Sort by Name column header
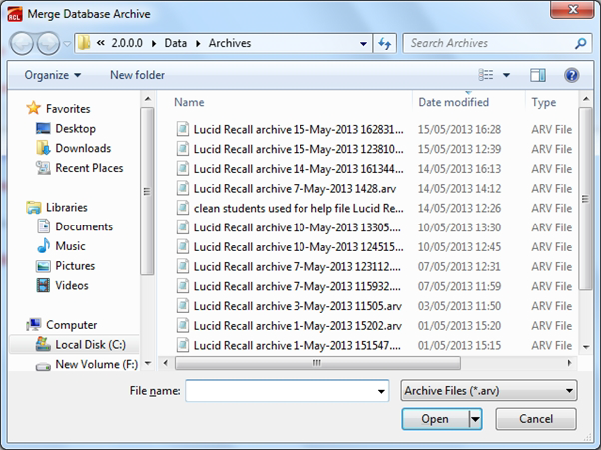This screenshot has width=601, height=450. 189,102
